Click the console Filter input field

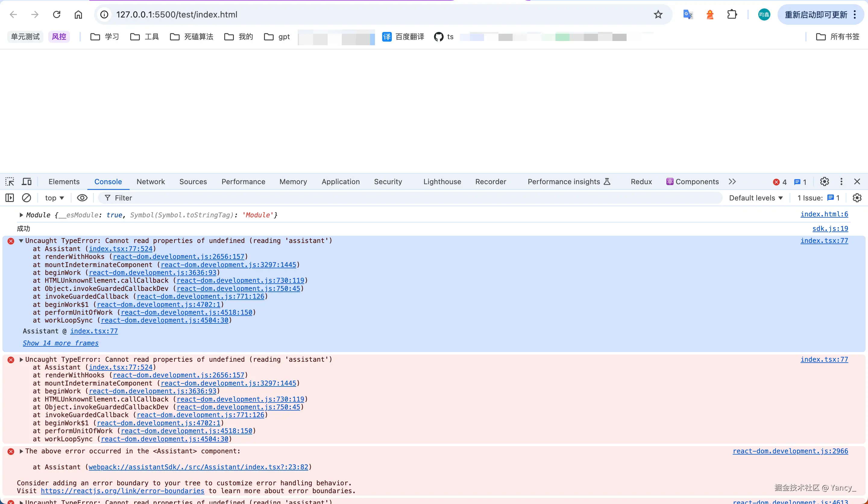[413, 198]
